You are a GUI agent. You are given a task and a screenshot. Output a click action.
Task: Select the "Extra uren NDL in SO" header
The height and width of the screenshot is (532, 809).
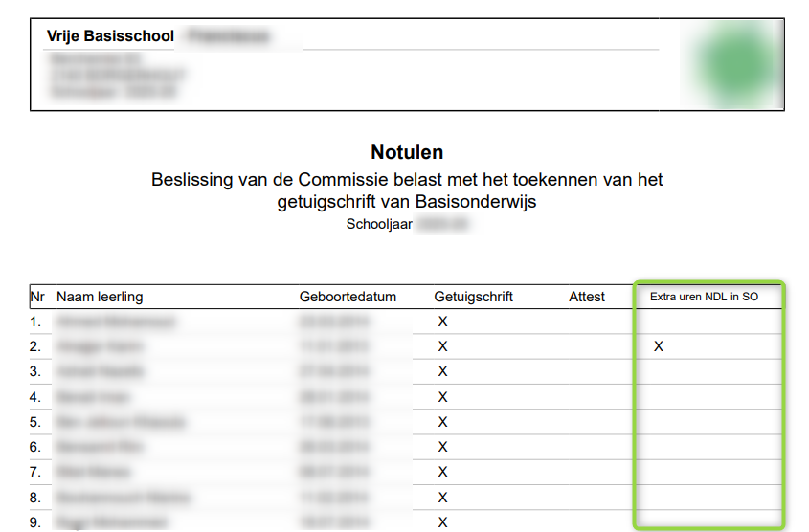(704, 297)
